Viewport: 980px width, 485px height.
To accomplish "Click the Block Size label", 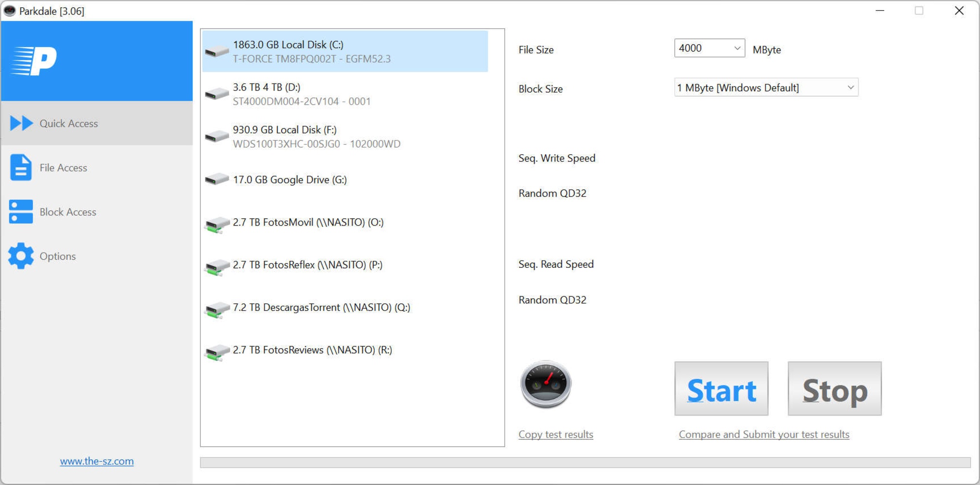I will 540,89.
